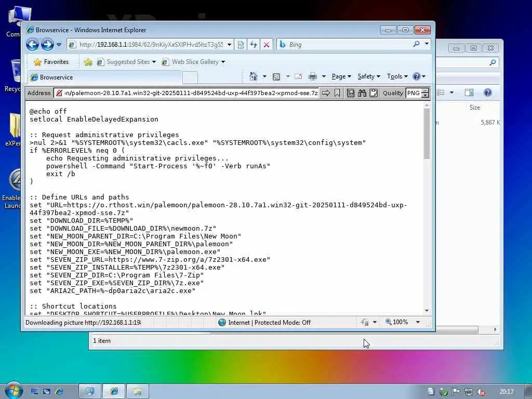Click the Action Center flag tray icon

pyautogui.click(x=456, y=392)
